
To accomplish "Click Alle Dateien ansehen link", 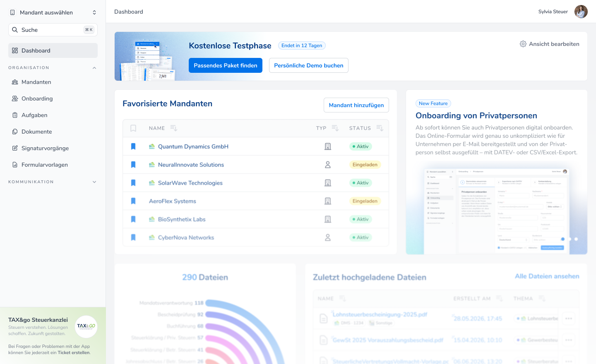I will [547, 276].
